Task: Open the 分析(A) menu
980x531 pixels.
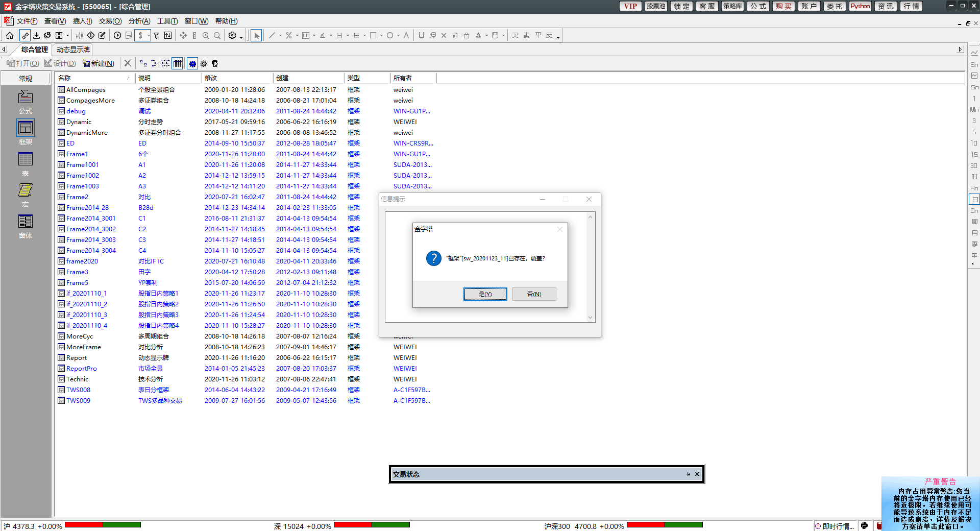Action: point(139,21)
